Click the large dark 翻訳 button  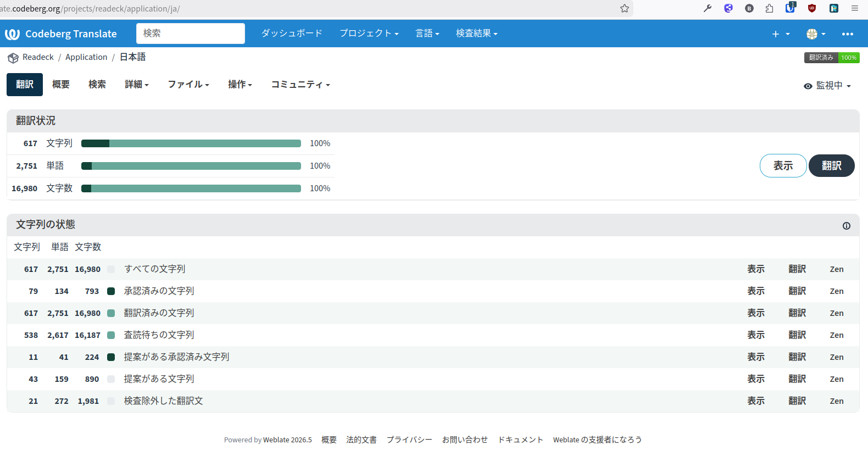tap(832, 166)
